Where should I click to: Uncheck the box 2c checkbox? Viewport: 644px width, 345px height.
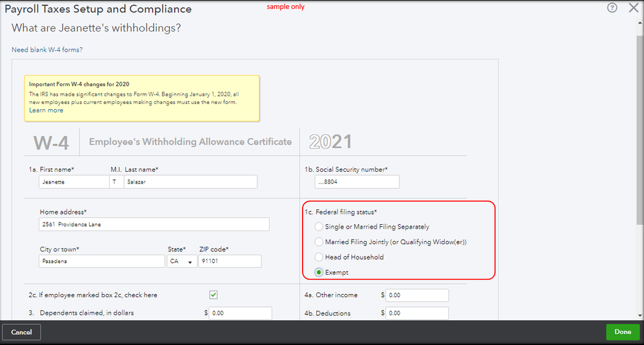point(213,295)
